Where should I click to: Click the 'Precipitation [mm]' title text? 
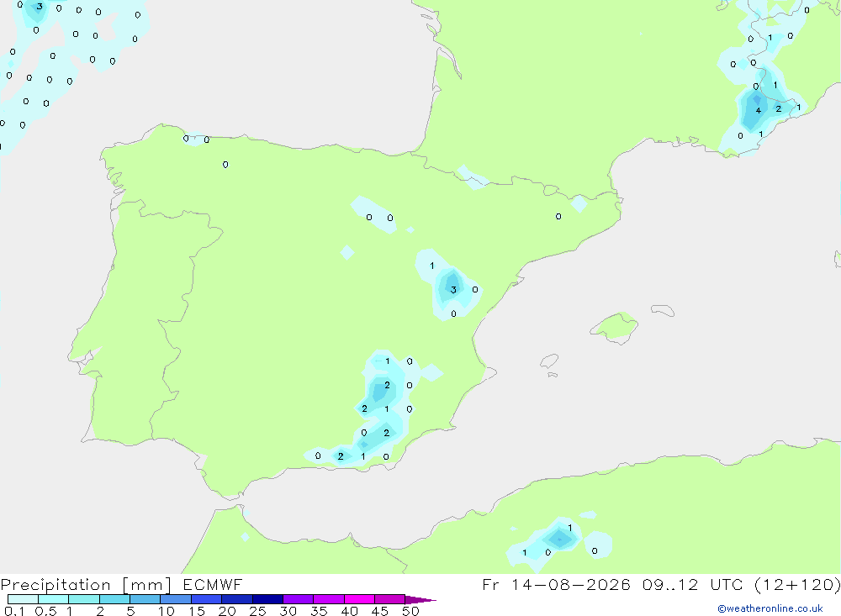[x=86, y=585]
